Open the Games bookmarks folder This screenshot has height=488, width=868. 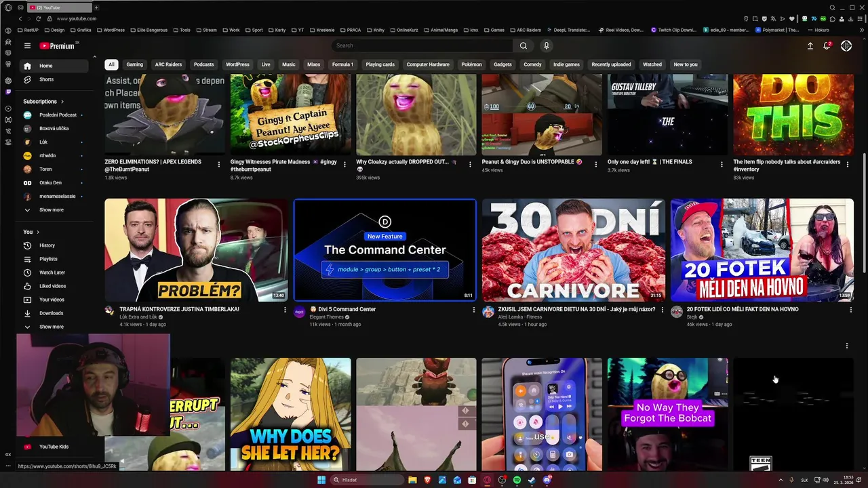[x=494, y=30]
